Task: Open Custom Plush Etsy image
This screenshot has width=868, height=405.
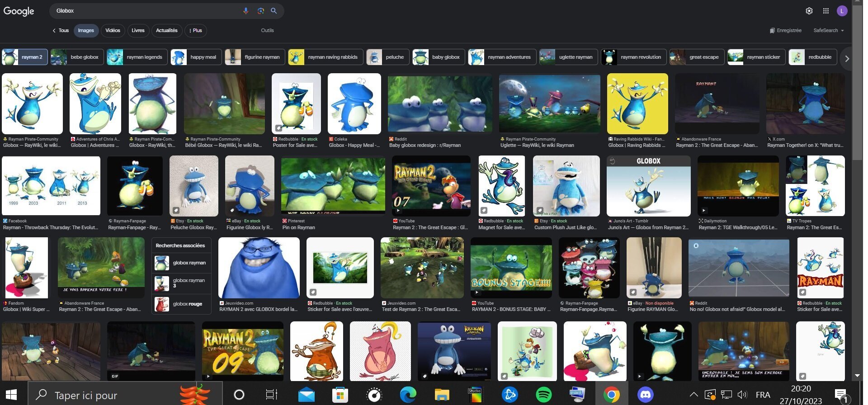Action: (566, 186)
